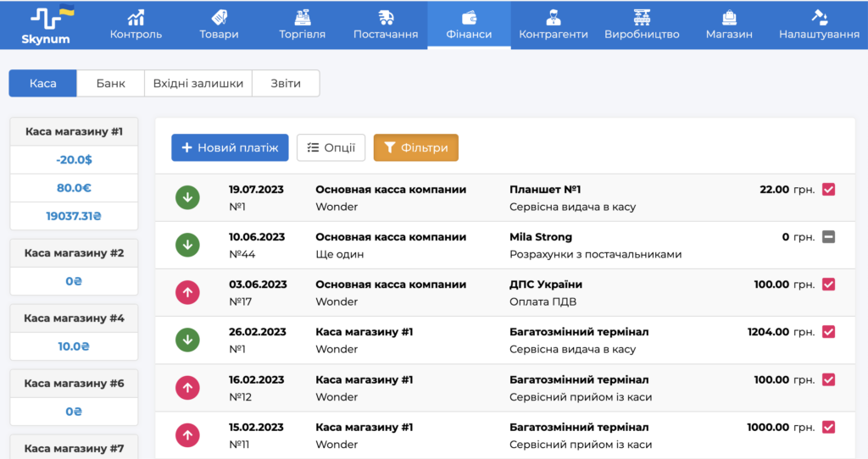Viewport: 868px width, 459px height.
Task: Open the Контрагенти section
Action: click(553, 25)
